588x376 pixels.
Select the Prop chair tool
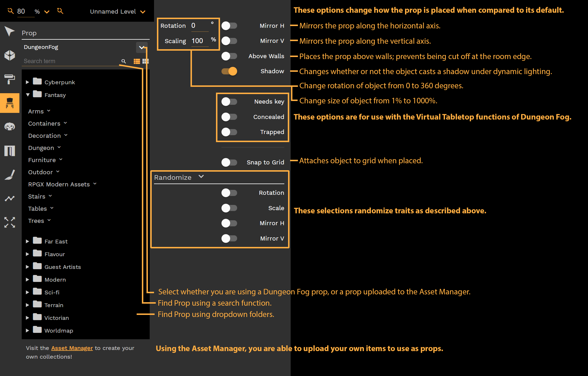(10, 103)
